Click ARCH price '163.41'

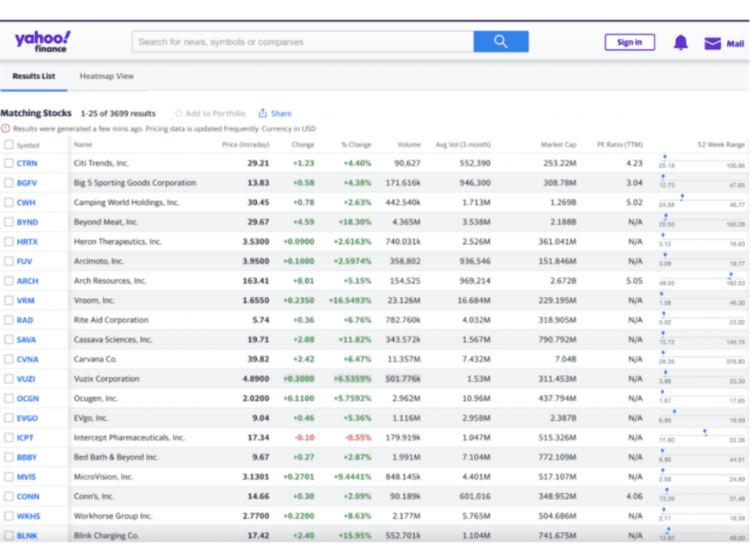(x=256, y=281)
